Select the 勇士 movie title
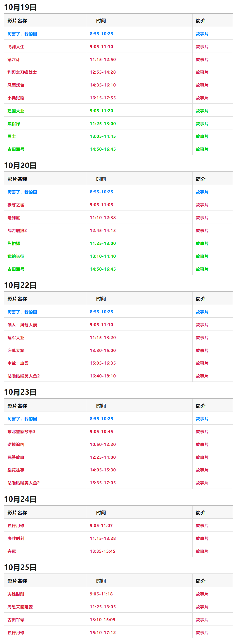 12,136
